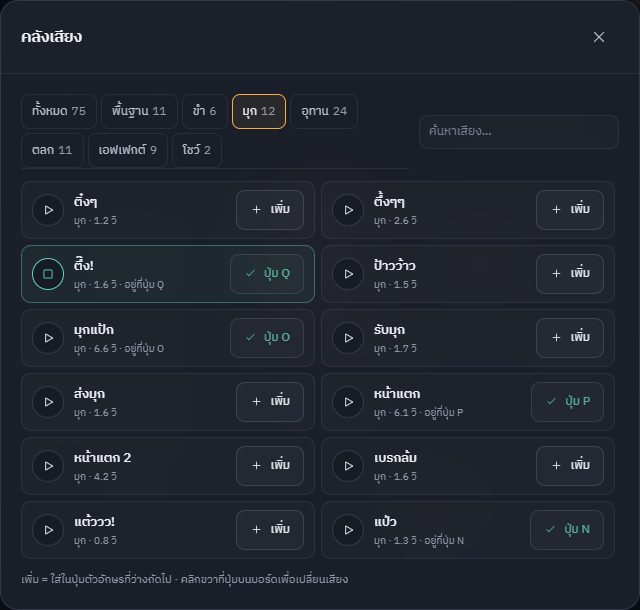Preview the หน้าแตก 2 sound
Screen dimensions: 640x610
point(48,466)
